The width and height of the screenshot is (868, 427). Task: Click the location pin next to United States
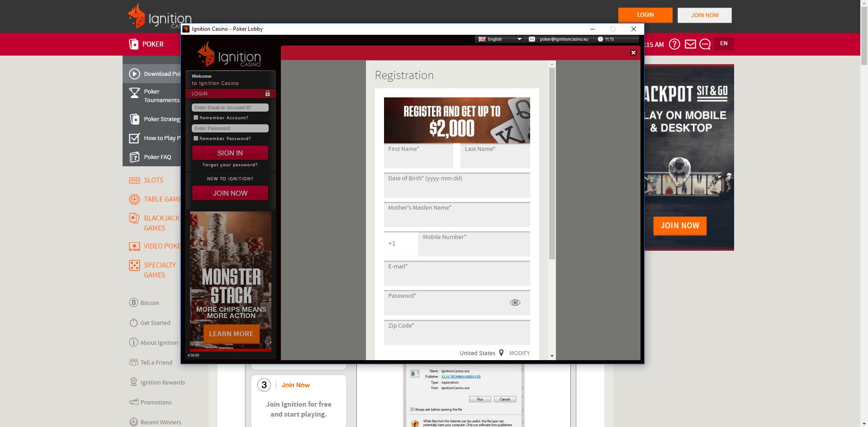click(501, 353)
